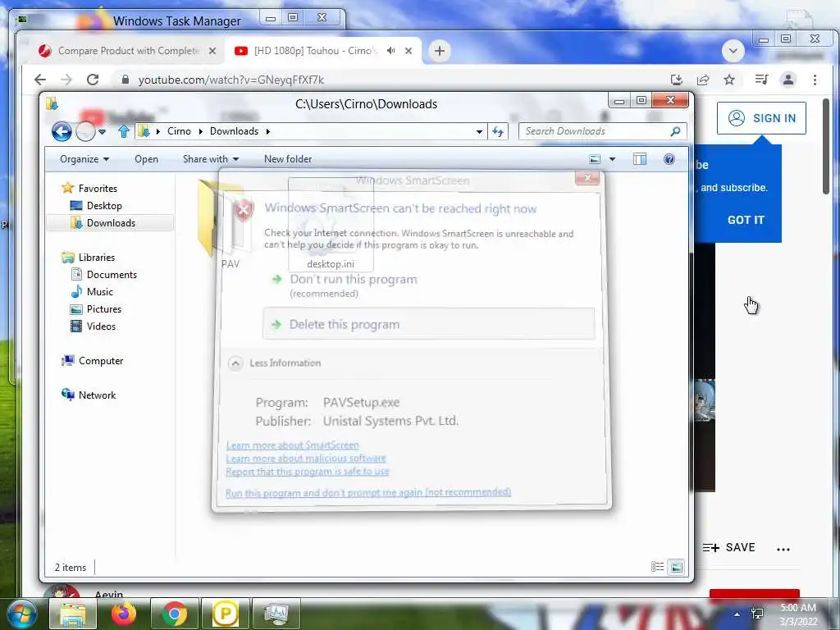Go back in Explorer Downloads window
The image size is (840, 630).
click(x=62, y=131)
